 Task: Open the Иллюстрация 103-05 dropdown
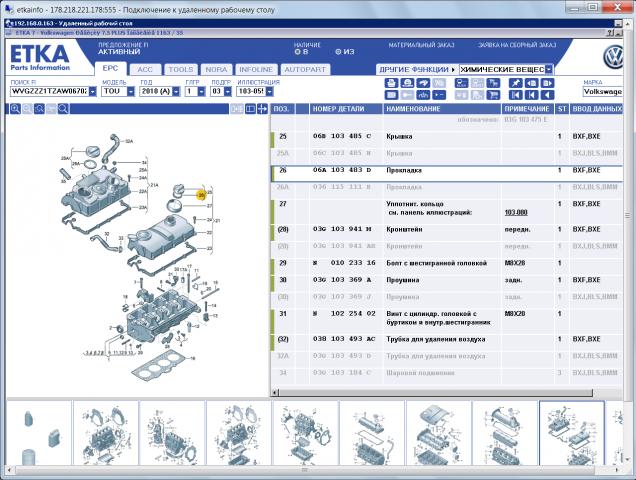269,91
